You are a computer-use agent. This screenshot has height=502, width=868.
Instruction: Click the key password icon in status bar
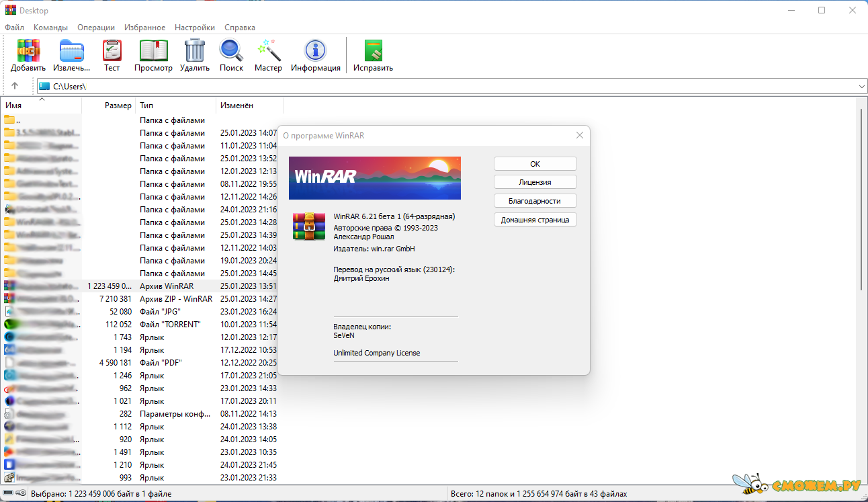(x=21, y=494)
